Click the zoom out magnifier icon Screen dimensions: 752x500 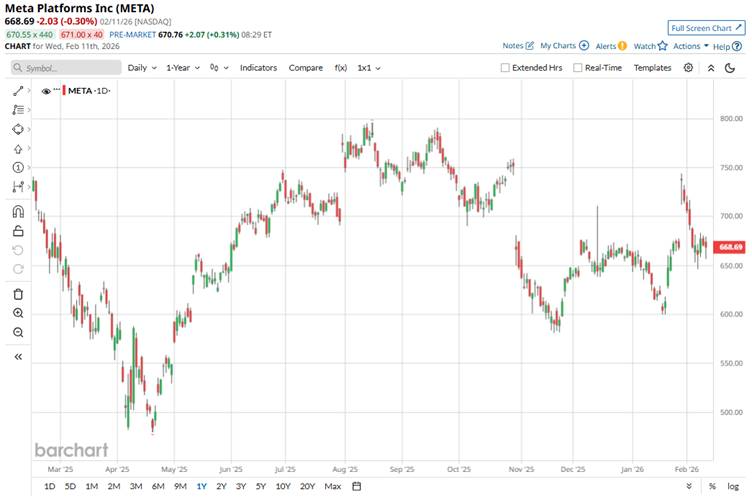18,332
